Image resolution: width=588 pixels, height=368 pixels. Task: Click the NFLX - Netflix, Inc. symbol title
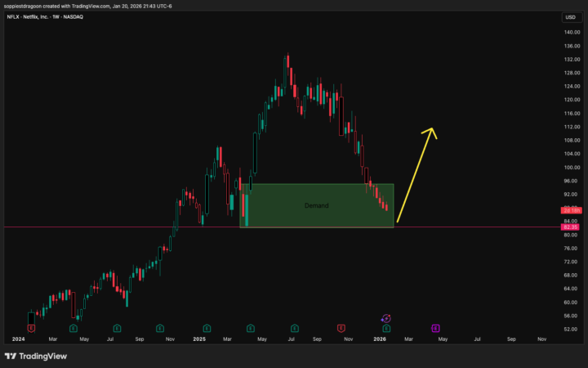45,17
